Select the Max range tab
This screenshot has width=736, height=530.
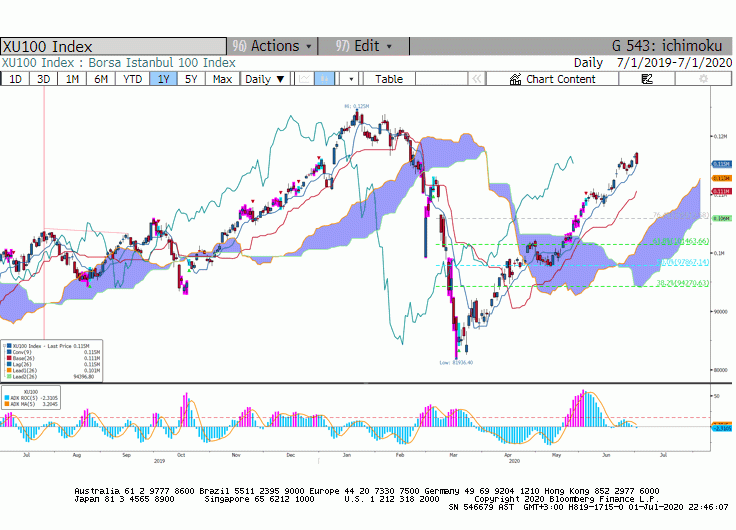[222, 79]
